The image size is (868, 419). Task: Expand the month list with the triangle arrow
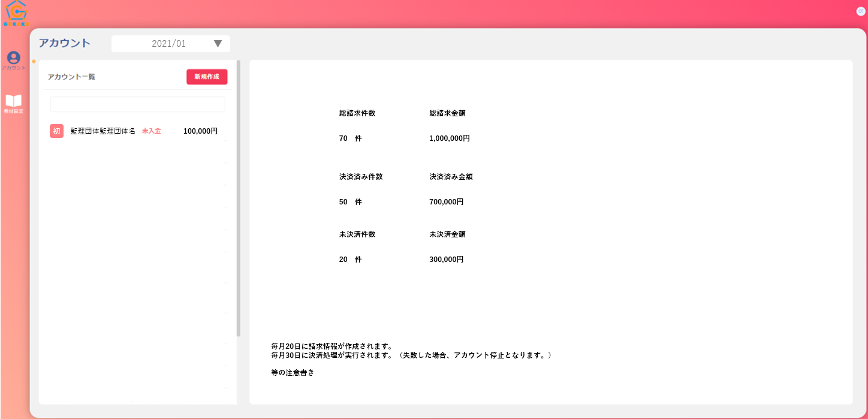218,44
